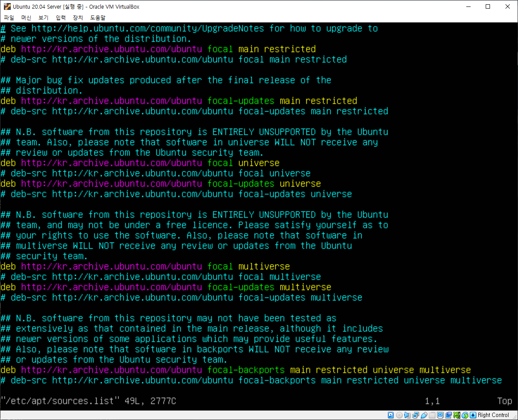
Task: Click the '## security team.' comment line
Action: point(44,256)
